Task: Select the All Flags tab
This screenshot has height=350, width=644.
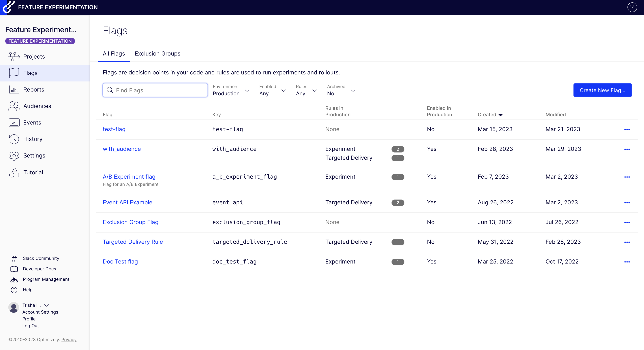Action: pos(114,54)
